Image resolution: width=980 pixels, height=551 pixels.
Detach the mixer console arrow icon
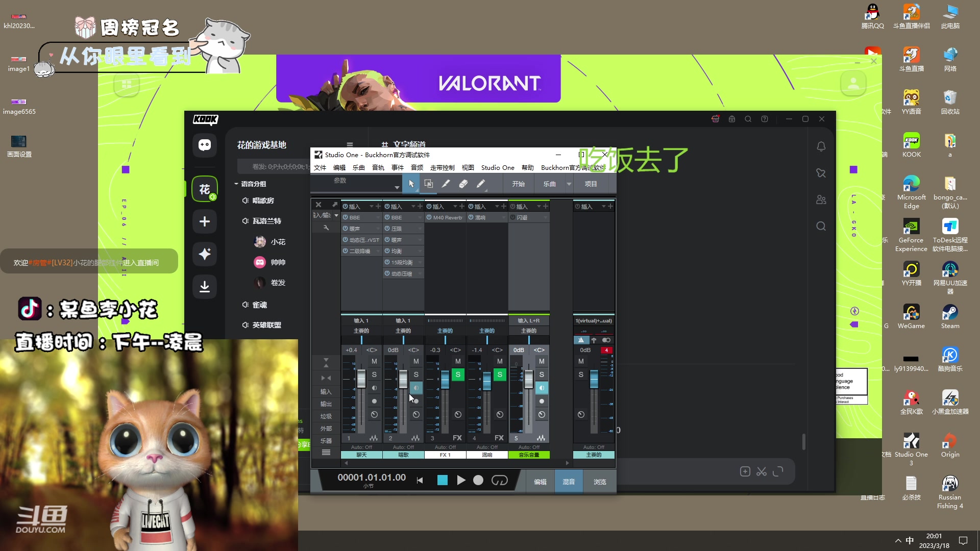335,205
